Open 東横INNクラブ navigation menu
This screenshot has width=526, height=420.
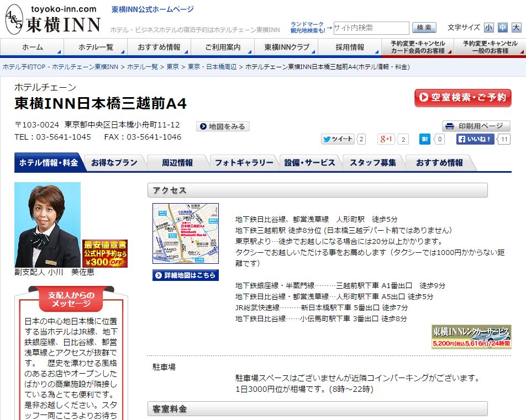(x=286, y=47)
